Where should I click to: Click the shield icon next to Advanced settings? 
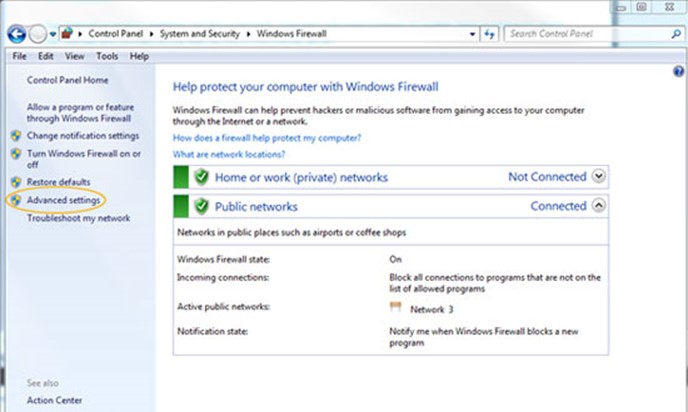(16, 200)
